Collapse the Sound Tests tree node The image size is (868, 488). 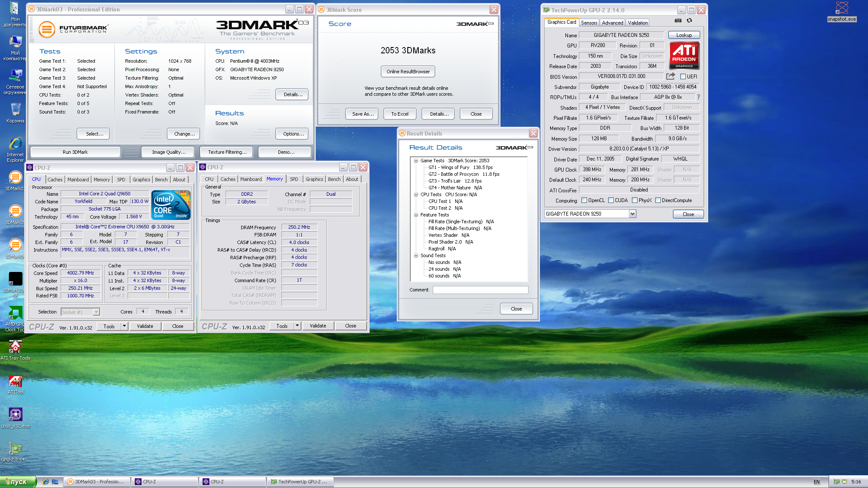[x=416, y=255]
